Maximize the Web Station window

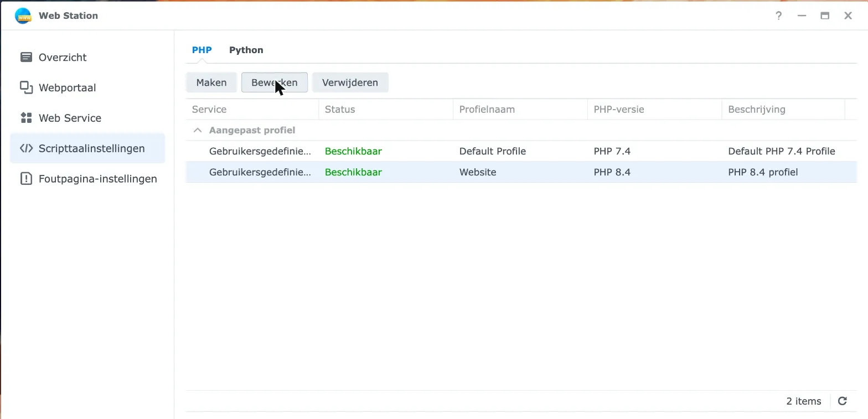(x=825, y=15)
